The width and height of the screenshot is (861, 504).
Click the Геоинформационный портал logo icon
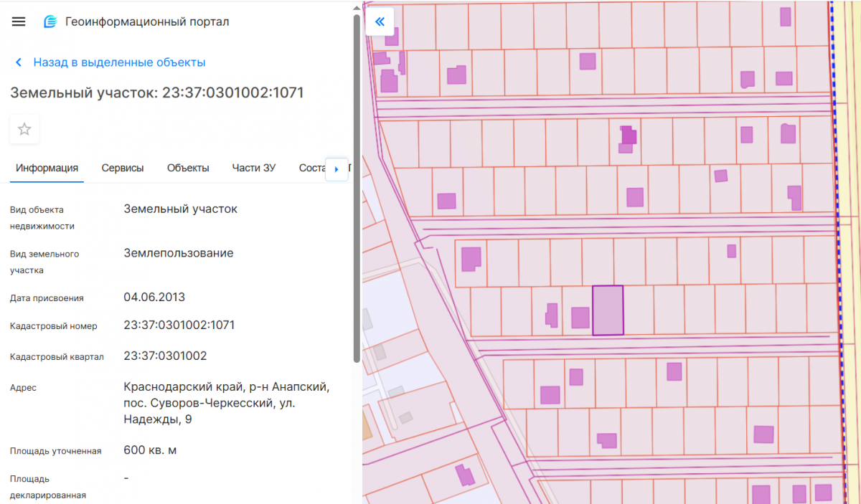click(x=50, y=22)
